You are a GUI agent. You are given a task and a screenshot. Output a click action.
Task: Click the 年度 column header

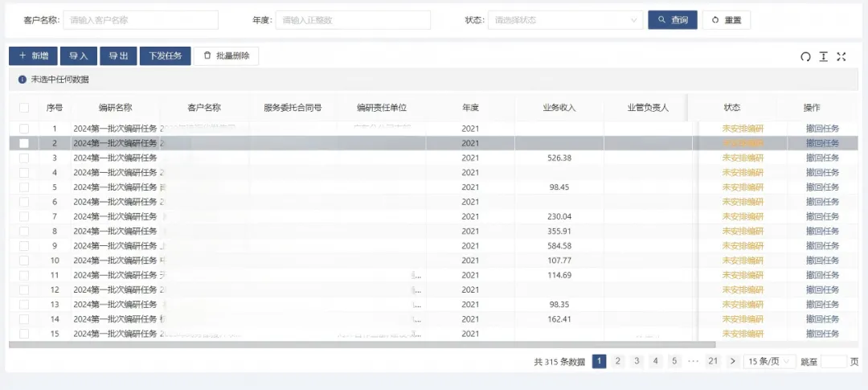470,108
